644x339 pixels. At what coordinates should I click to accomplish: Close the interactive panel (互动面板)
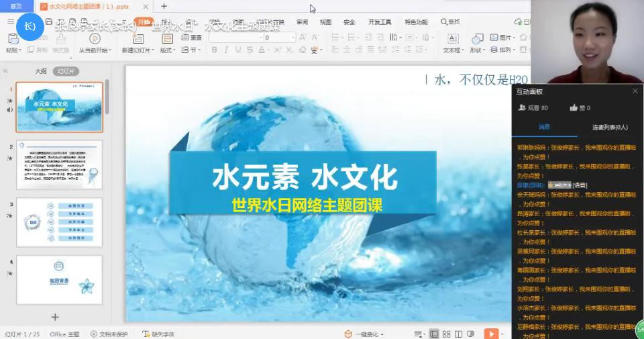pos(635,91)
